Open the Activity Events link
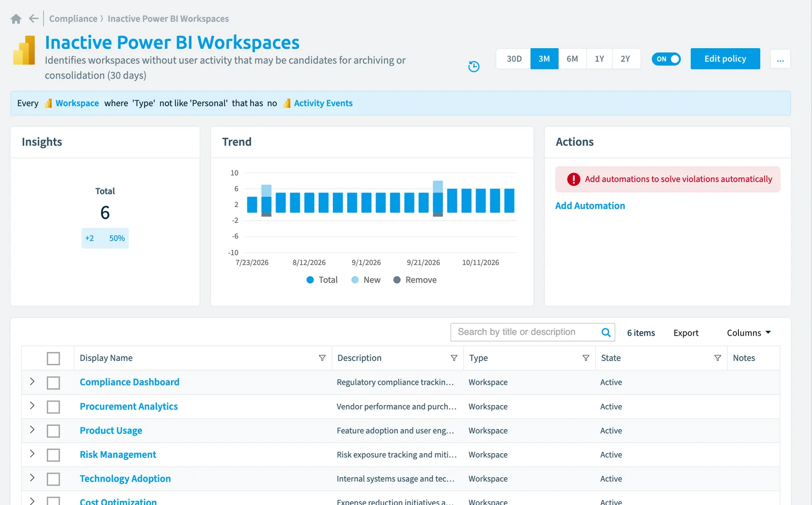 323,103
